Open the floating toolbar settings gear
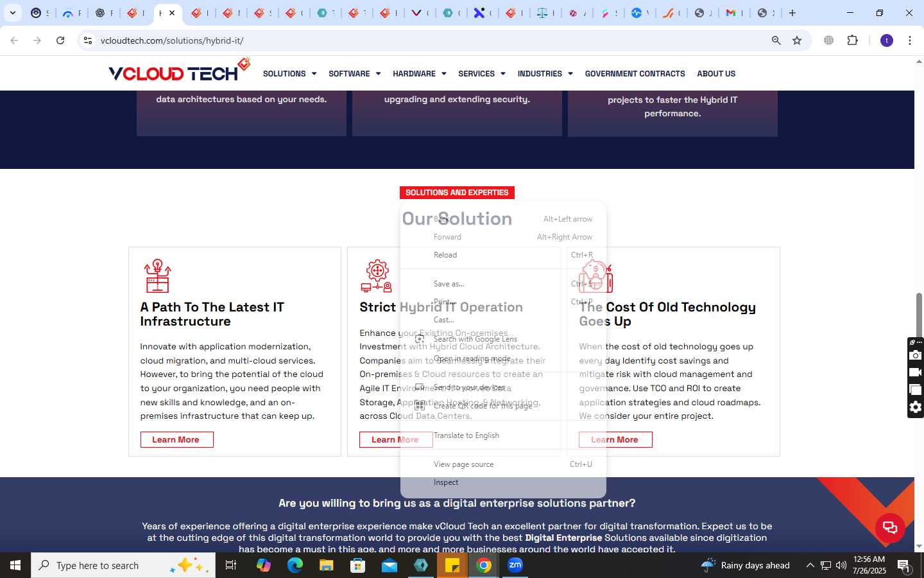This screenshot has width=924, height=578. [x=916, y=407]
